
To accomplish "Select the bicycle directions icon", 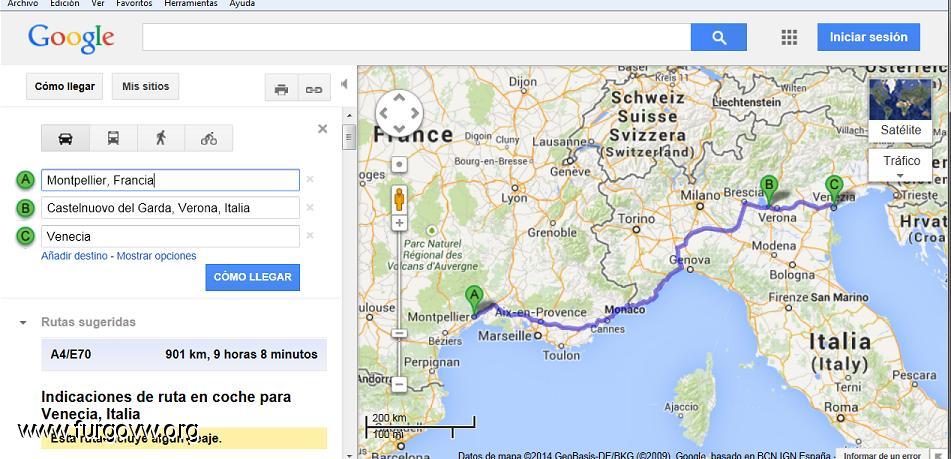I will click(208, 138).
